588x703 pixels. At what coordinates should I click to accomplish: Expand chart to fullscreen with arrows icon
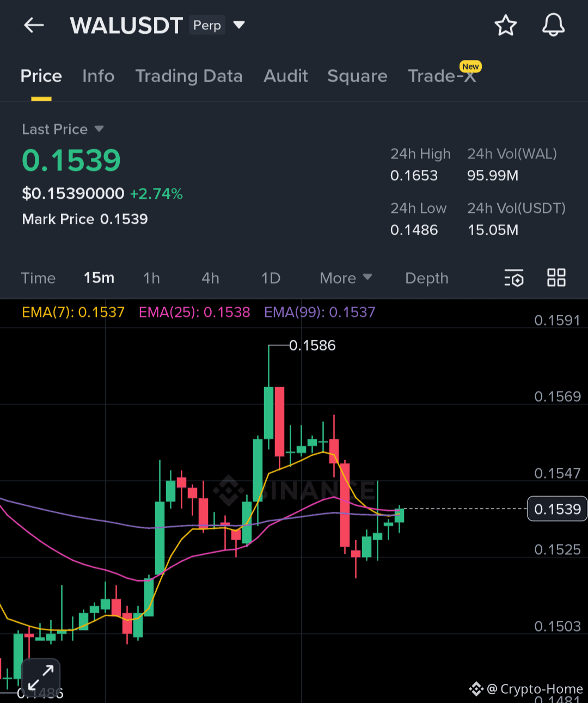click(x=41, y=677)
